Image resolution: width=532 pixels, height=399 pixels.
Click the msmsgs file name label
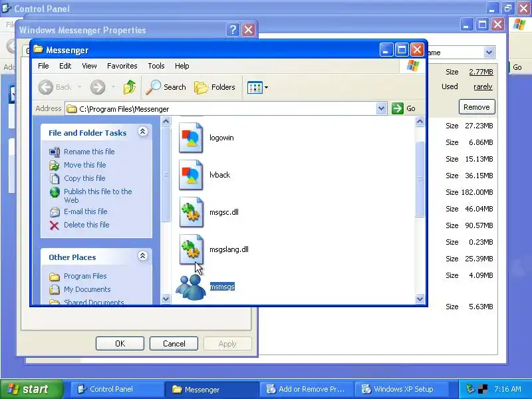click(222, 287)
